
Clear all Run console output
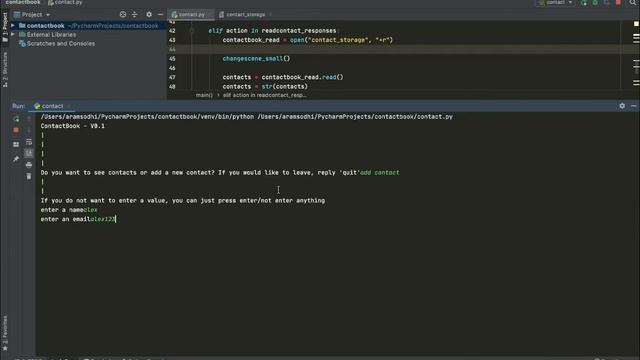coord(29,176)
